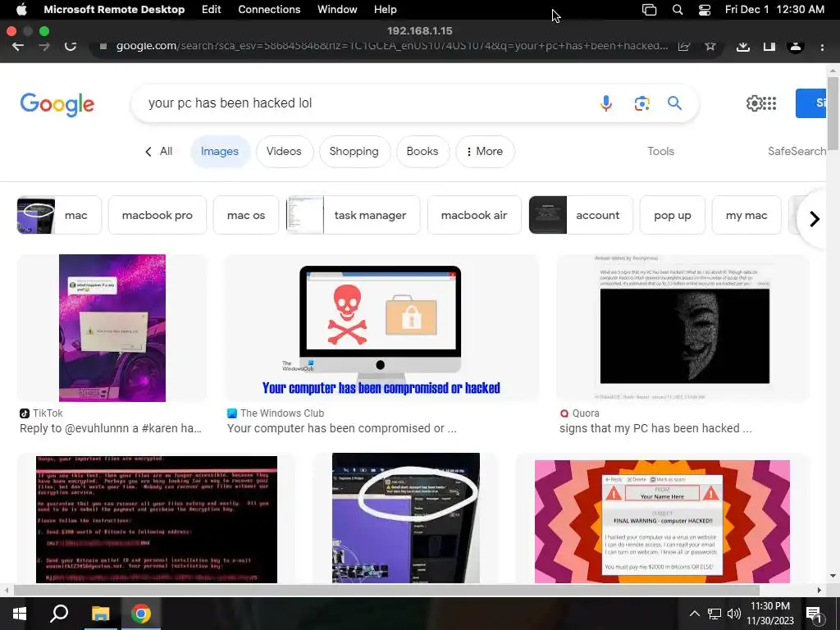The height and width of the screenshot is (630, 840).
Task: Open File Explorer from taskbar
Action: point(100,614)
